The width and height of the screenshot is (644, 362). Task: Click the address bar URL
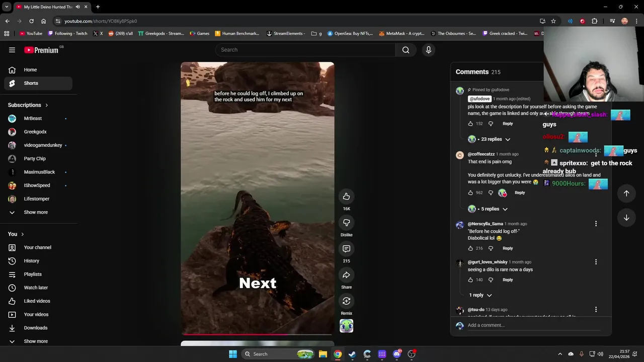[x=101, y=21]
